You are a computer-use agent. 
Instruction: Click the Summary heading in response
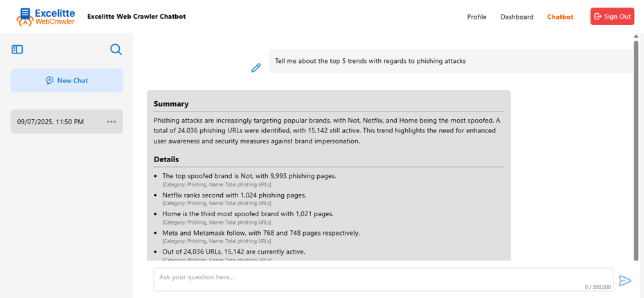click(171, 104)
